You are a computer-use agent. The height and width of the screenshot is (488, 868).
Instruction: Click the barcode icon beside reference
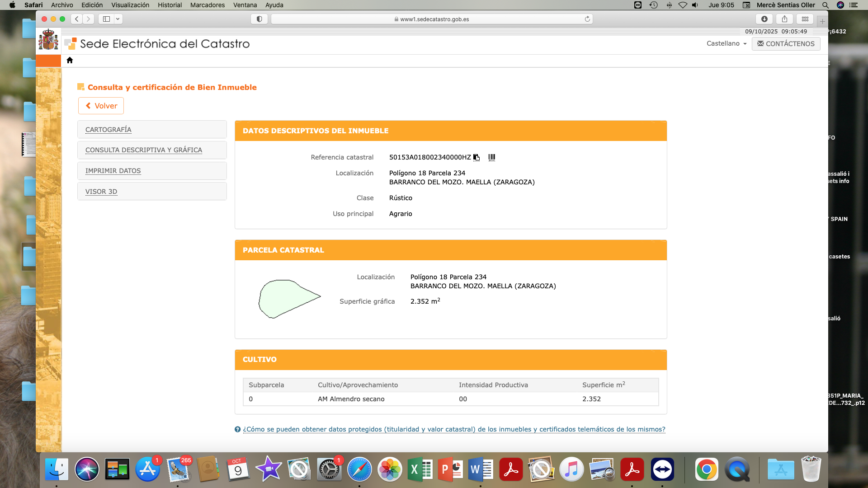click(491, 157)
